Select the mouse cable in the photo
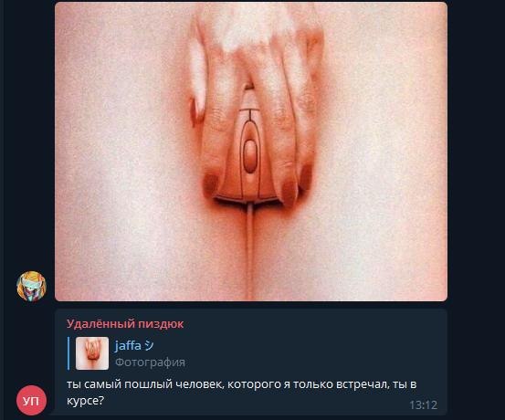Viewport: 505px width, 420px height. (x=250, y=250)
